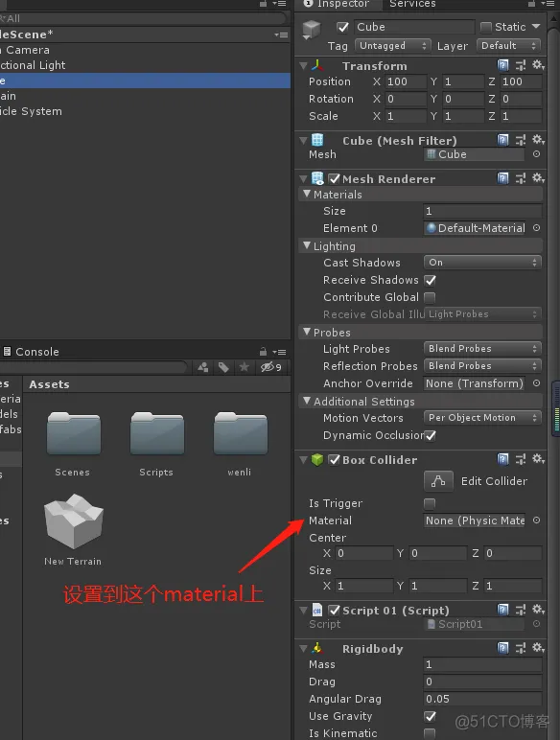Open Box Collider help icon
Screen dimensions: 560x740
tap(503, 459)
